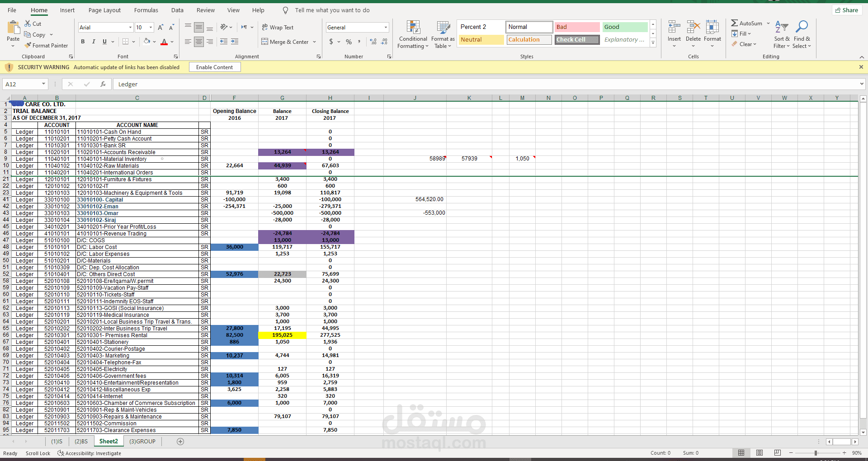Click Merge & Center button

click(285, 42)
